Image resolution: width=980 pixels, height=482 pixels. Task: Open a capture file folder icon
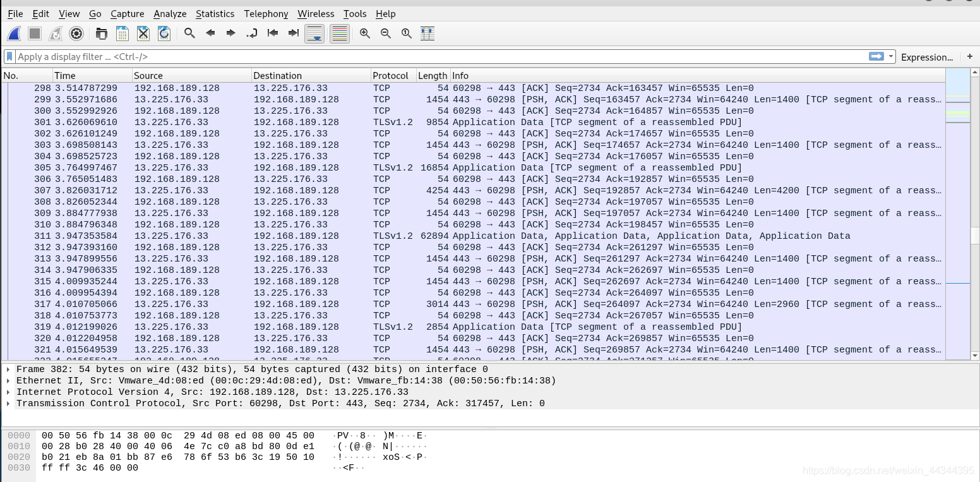(101, 33)
